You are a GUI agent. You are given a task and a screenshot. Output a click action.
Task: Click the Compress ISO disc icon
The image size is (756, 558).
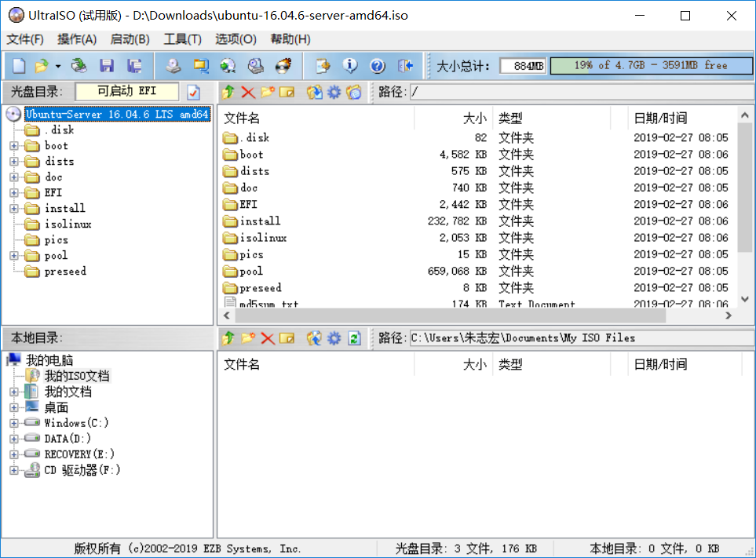pos(228,66)
